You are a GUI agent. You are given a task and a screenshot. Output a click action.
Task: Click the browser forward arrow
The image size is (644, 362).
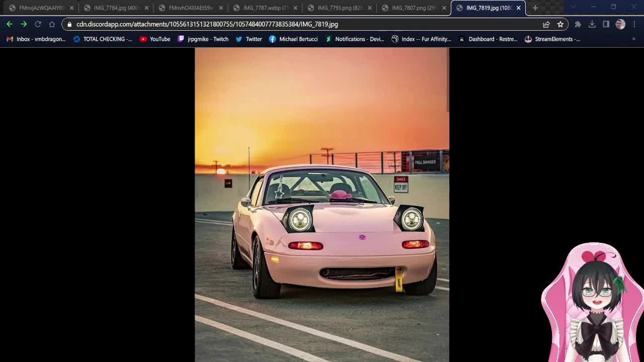click(x=24, y=24)
